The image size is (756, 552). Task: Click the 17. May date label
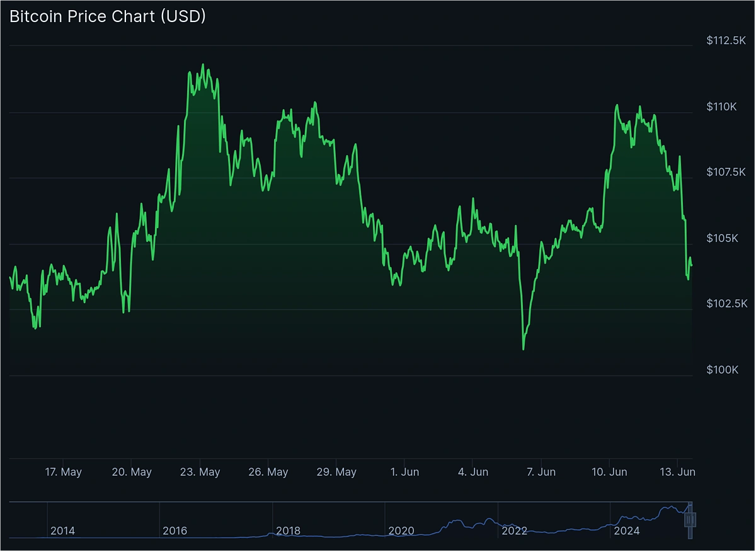(x=64, y=472)
